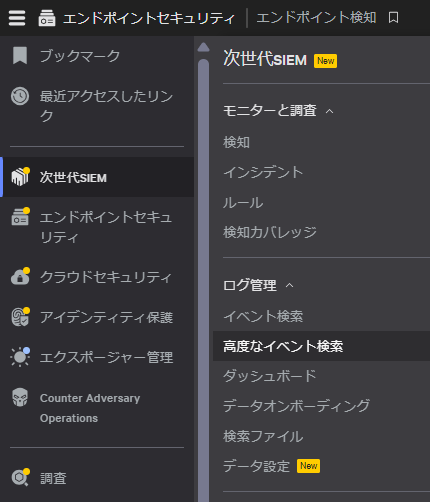Click the endpoint security header icon
Image resolution: width=430 pixels, height=502 pixels.
47,18
